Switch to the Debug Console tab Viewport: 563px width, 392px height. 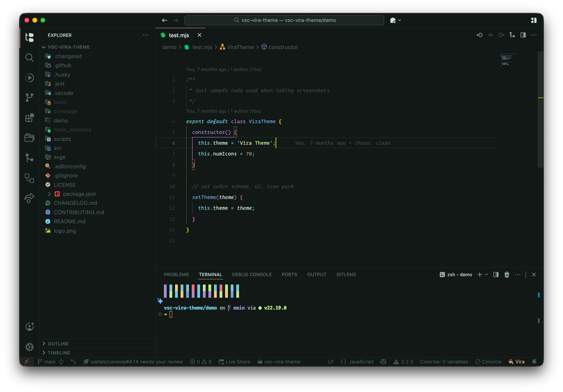pos(252,275)
